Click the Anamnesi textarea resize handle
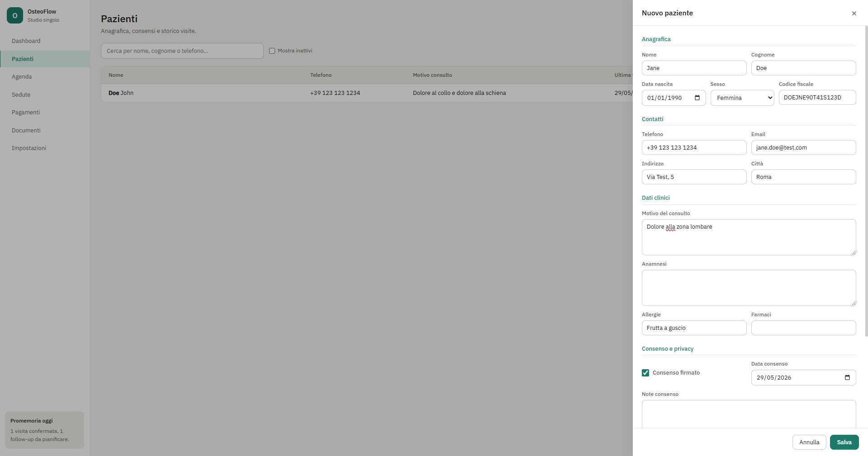 (x=853, y=303)
